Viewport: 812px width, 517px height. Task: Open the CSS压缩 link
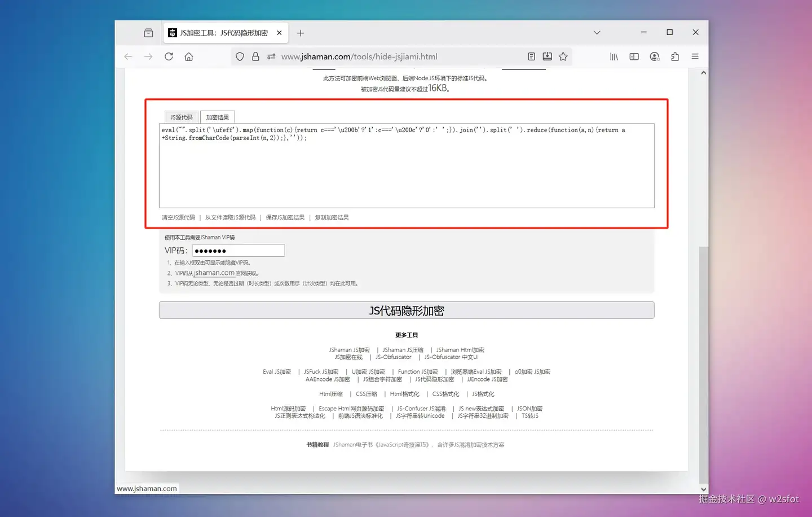point(366,394)
